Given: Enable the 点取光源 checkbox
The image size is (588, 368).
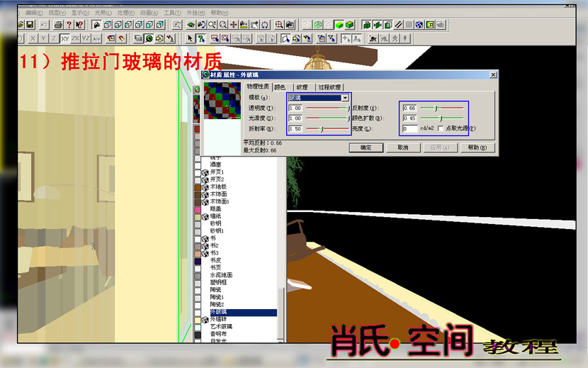Looking at the screenshot, I should coord(441,128).
